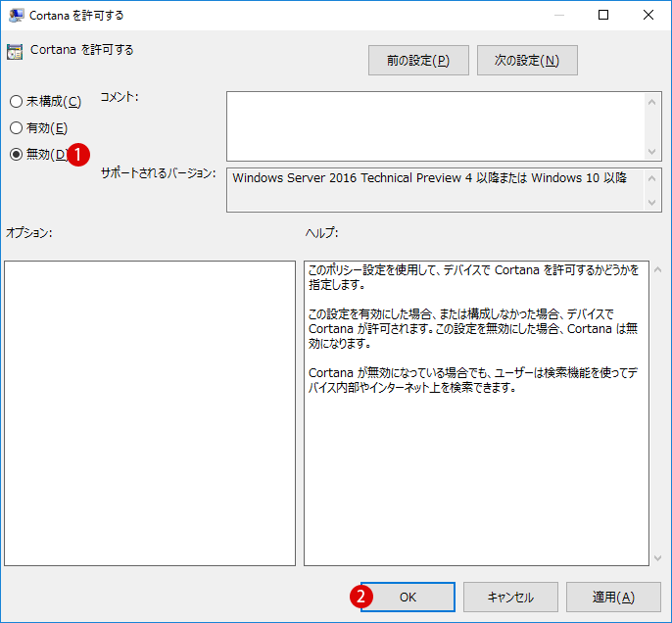This screenshot has height=623, width=672.
Task: Click help pane scroll down arrow
Action: click(658, 558)
